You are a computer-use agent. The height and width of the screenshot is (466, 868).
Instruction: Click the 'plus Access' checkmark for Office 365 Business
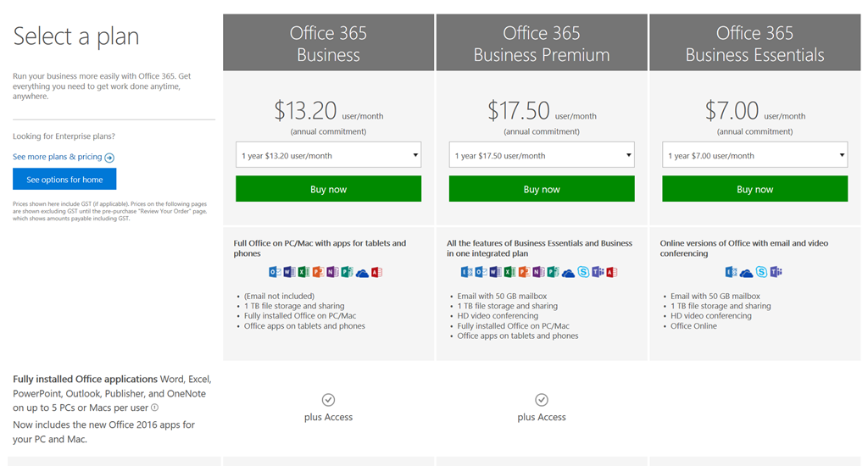pos(328,400)
